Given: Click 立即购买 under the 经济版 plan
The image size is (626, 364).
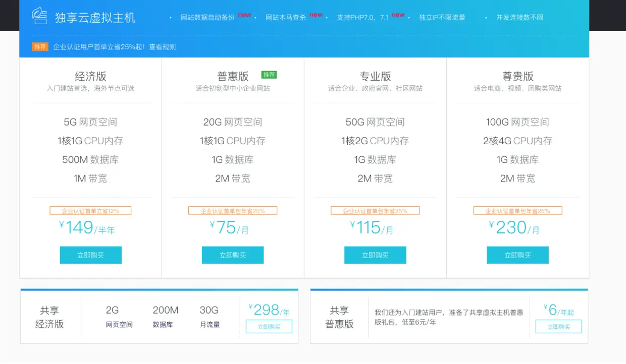Looking at the screenshot, I should pos(91,255).
